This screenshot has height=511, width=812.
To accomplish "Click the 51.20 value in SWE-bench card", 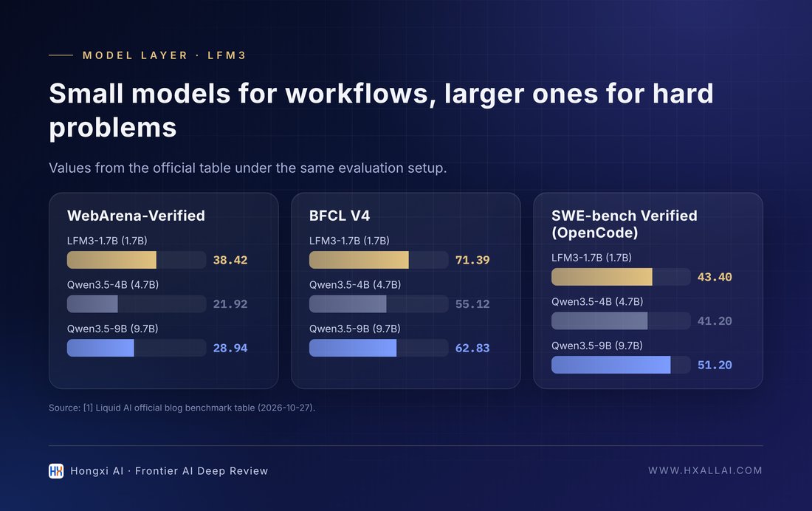I will pos(715,366).
